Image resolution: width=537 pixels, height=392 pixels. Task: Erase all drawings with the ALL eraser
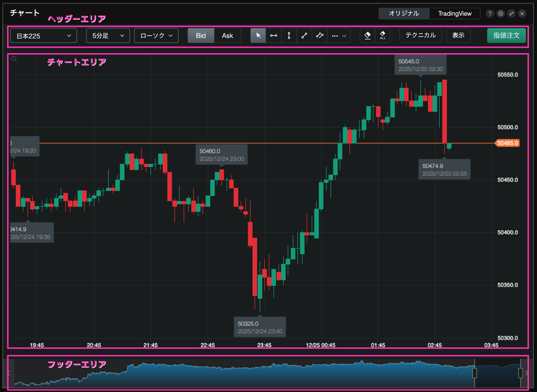click(x=383, y=35)
